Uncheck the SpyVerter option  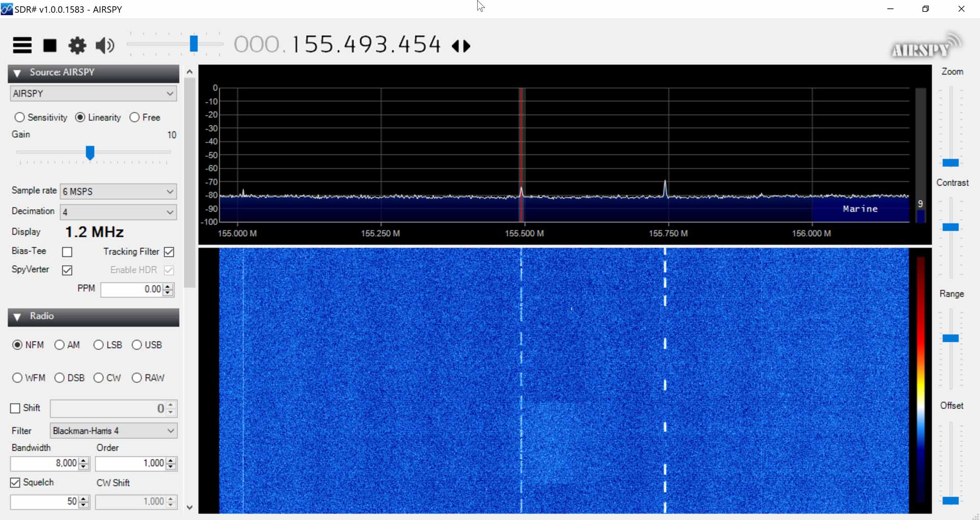(x=67, y=270)
